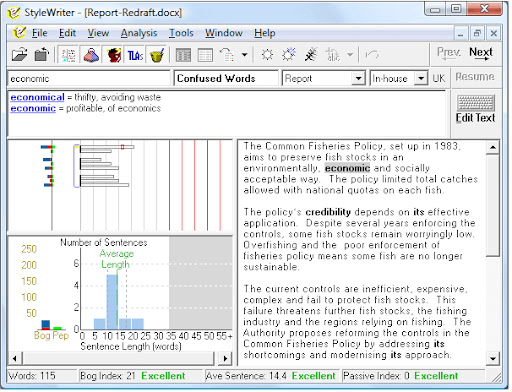Click the plain sun-shaped toolbar icon
The image size is (512, 392).
(267, 55)
